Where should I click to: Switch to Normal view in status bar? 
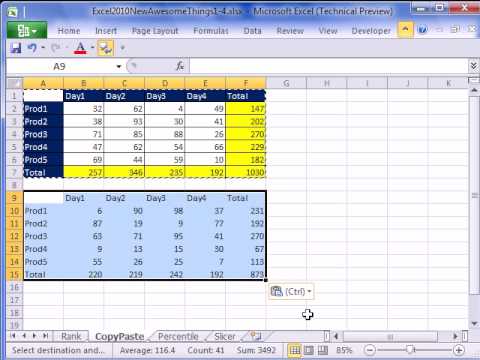(295, 350)
